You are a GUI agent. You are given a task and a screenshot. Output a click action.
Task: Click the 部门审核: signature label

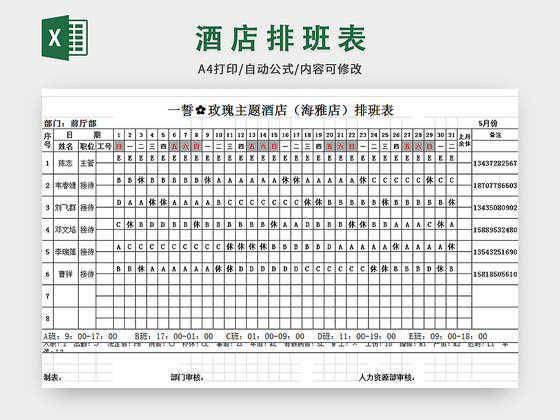(x=187, y=377)
